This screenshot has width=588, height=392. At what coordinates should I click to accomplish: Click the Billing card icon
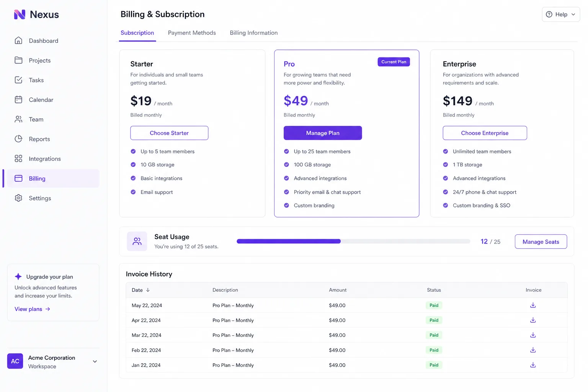click(x=18, y=178)
